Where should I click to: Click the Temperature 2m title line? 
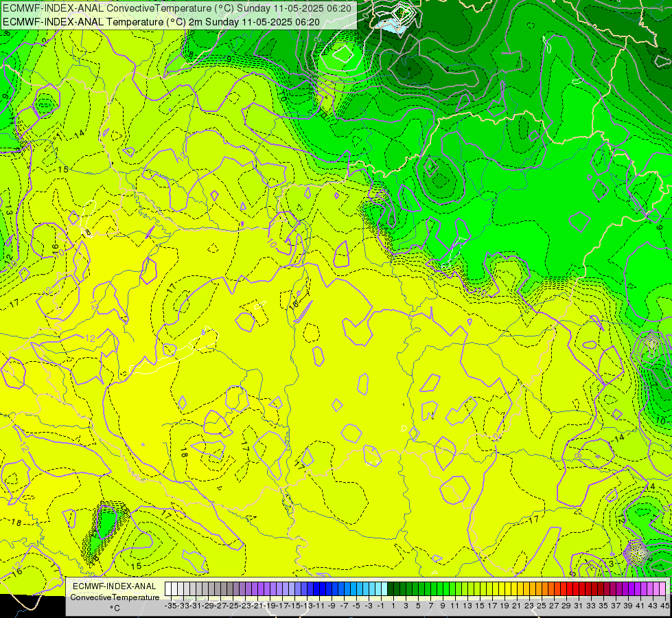[x=161, y=22]
